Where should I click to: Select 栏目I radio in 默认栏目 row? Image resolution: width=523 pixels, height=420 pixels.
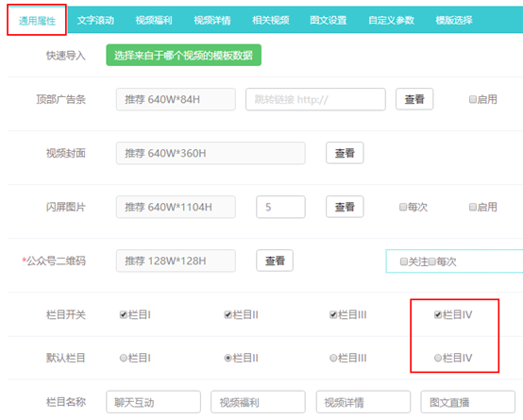124,358
